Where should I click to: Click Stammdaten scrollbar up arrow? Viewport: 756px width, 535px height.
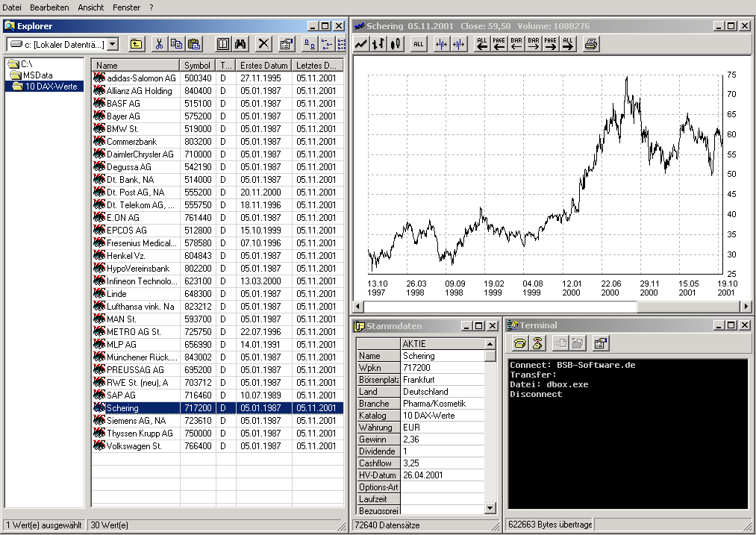[x=490, y=344]
